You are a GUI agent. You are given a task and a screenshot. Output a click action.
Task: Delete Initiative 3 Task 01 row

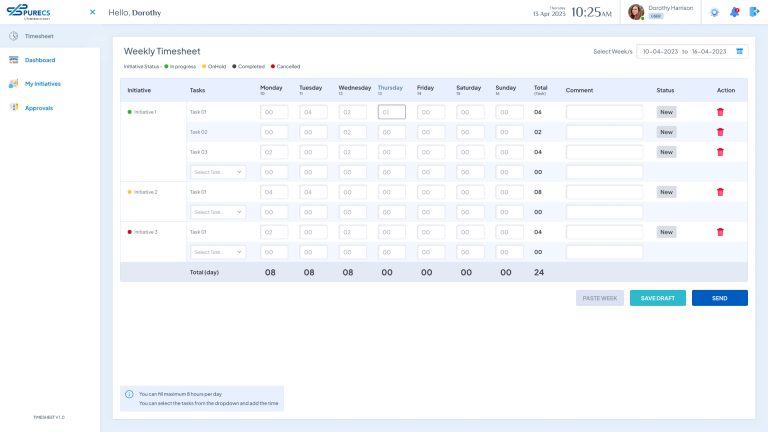pos(720,232)
